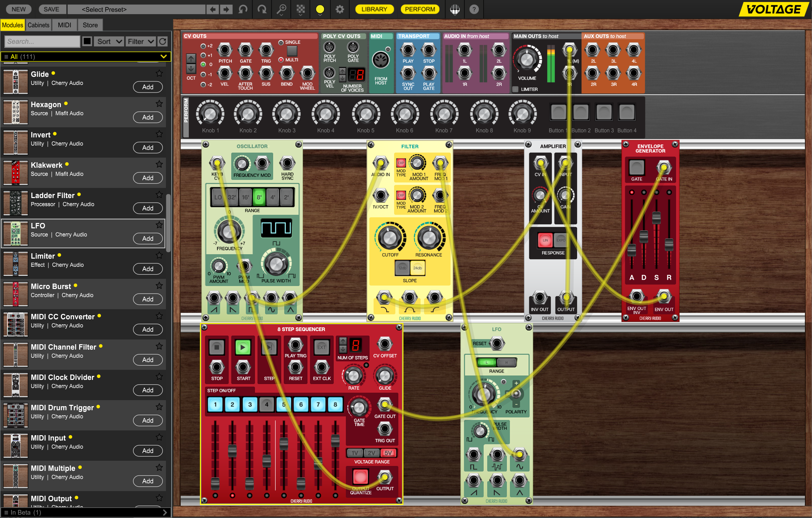Click the CV Outs octave up arrow
812x518 pixels.
191,59
